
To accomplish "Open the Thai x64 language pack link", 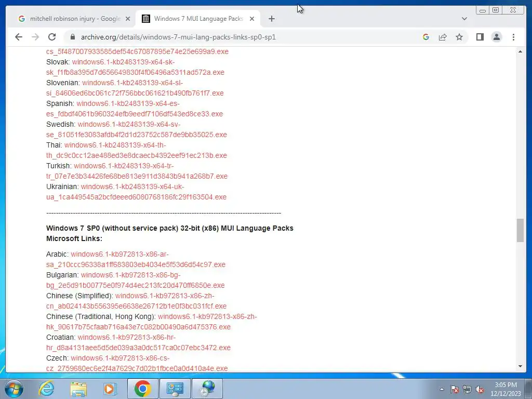I will (x=137, y=150).
